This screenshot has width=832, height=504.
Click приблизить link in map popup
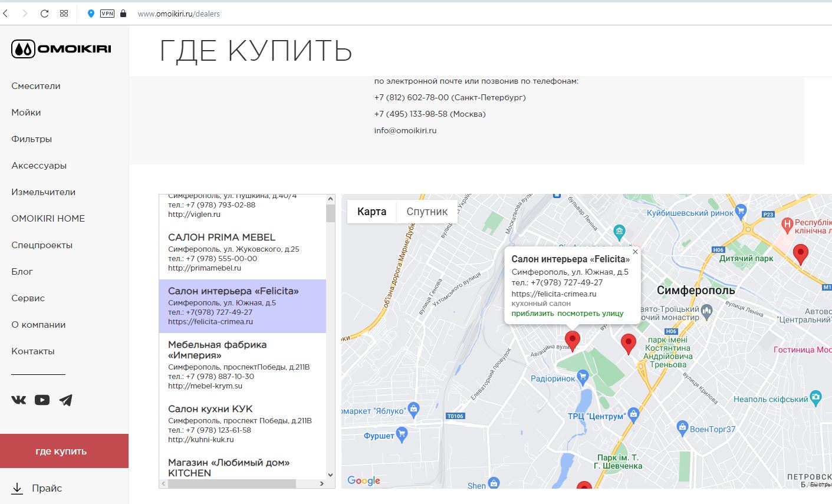tap(533, 314)
